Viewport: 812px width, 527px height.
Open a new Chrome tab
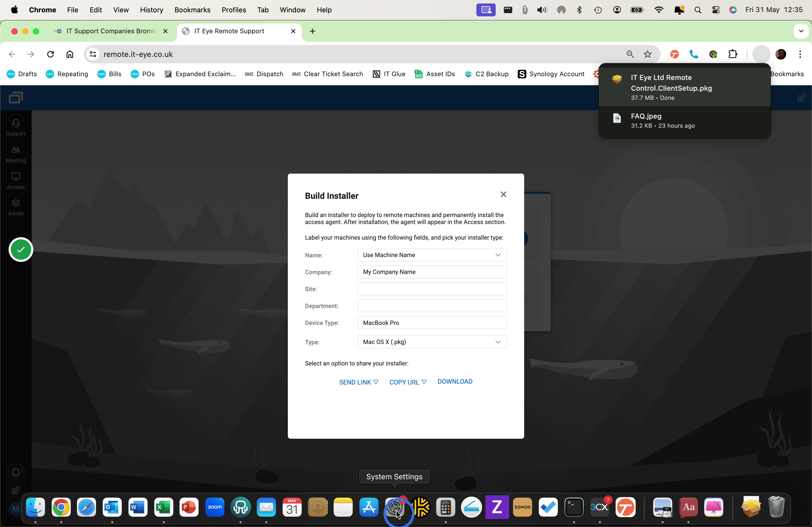313,31
